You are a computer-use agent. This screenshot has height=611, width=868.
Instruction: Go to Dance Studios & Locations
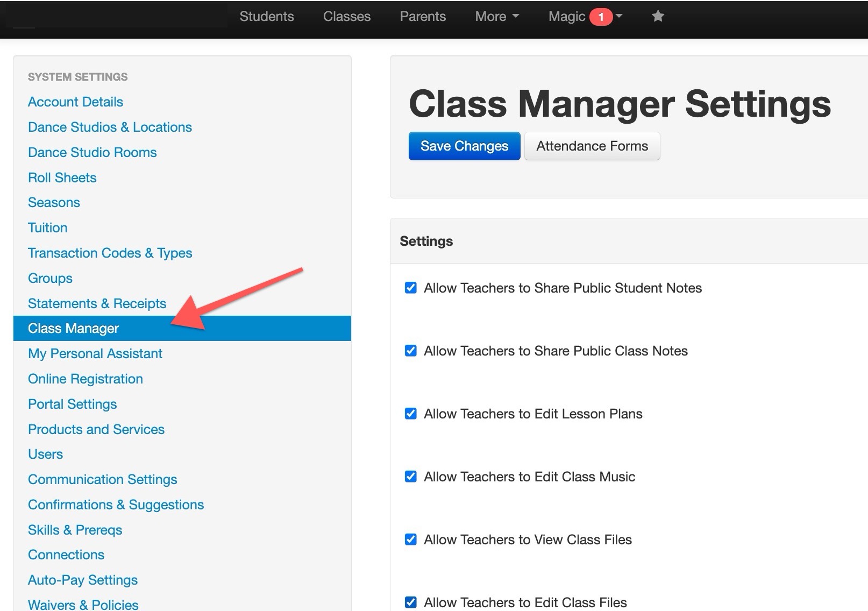point(110,127)
